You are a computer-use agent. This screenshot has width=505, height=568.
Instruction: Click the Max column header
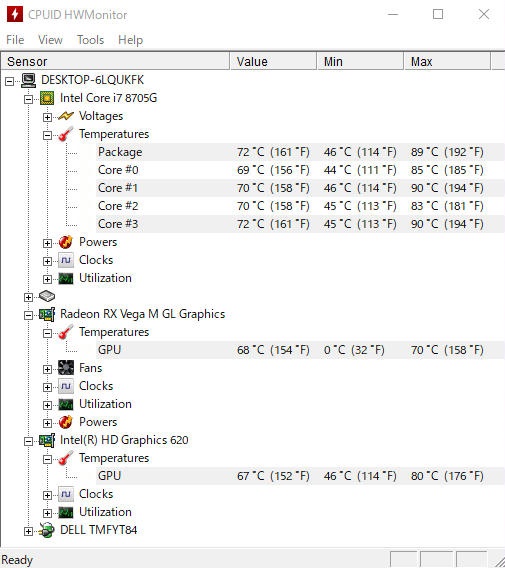tap(447, 62)
